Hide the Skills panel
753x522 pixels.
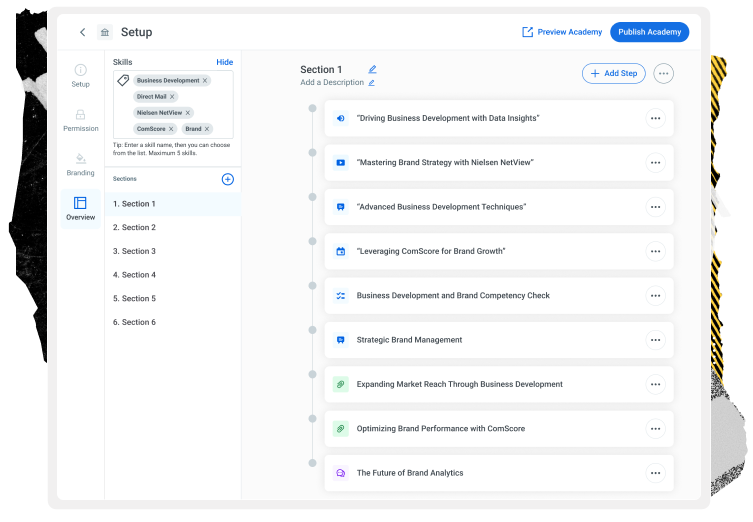point(224,62)
